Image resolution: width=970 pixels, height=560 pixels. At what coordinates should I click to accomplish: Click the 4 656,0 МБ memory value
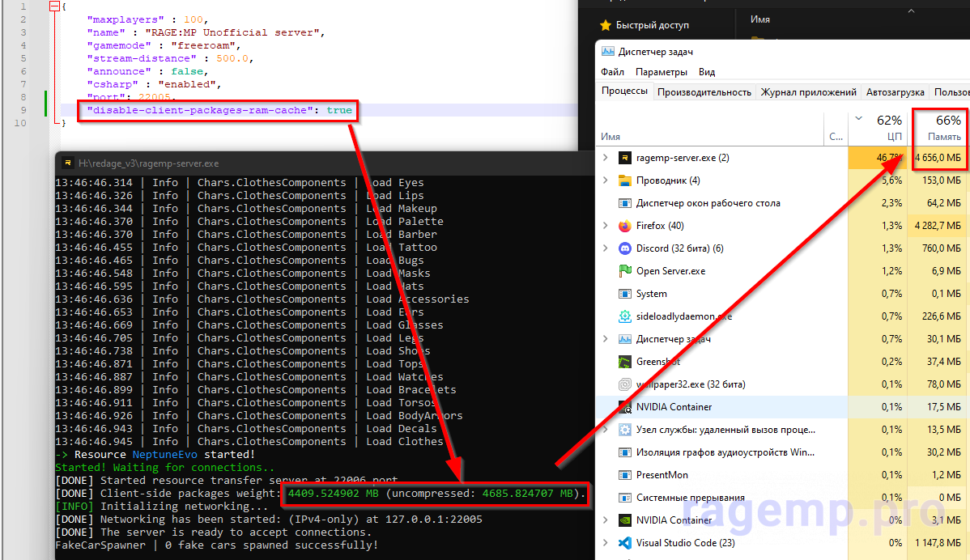click(938, 159)
